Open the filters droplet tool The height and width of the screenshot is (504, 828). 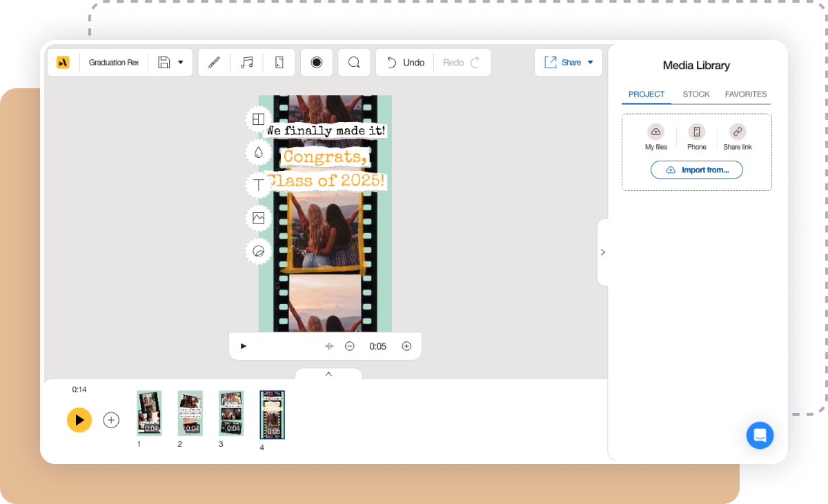pos(258,152)
